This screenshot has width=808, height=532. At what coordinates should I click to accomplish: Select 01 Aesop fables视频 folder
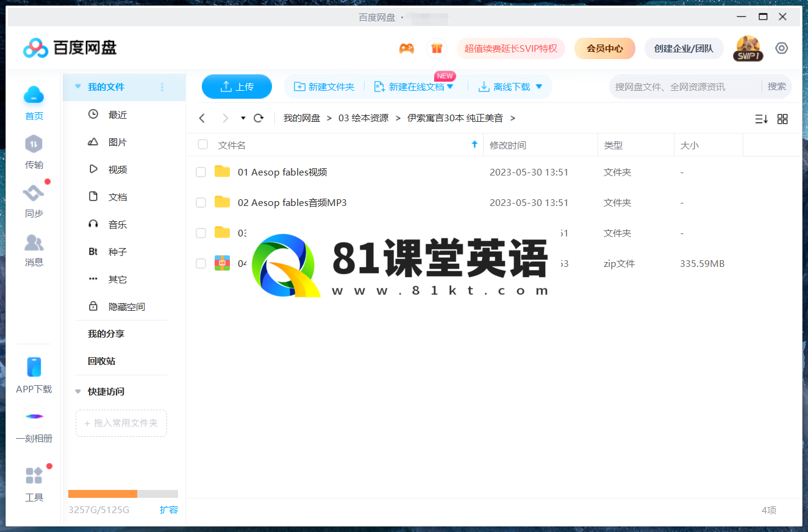pos(282,172)
